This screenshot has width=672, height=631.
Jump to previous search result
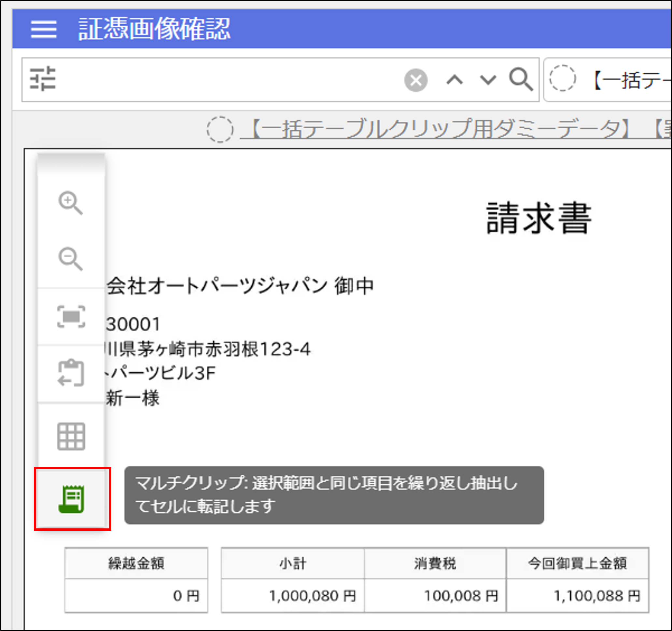coord(454,80)
